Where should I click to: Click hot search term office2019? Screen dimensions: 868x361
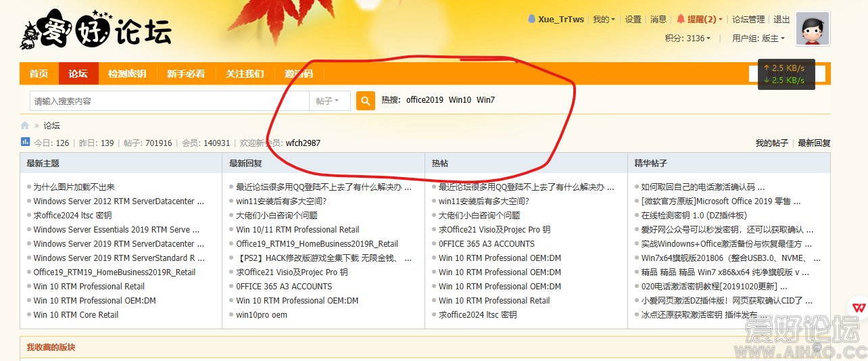pos(425,100)
